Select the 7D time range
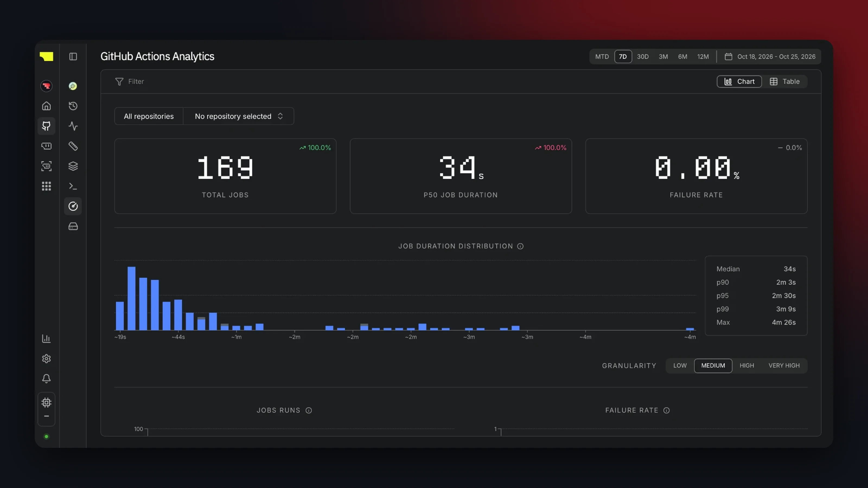The image size is (868, 488). pos(623,57)
